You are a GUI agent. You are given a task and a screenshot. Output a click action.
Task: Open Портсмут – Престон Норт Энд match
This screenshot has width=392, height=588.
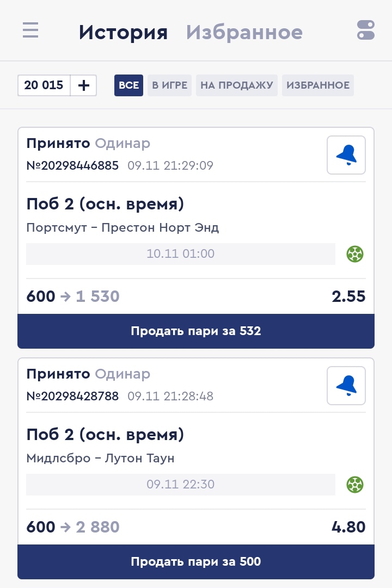[122, 227]
